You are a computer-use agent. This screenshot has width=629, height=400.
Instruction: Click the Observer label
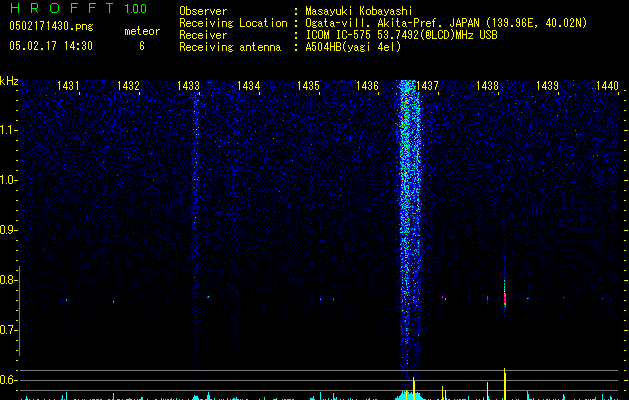pos(203,11)
